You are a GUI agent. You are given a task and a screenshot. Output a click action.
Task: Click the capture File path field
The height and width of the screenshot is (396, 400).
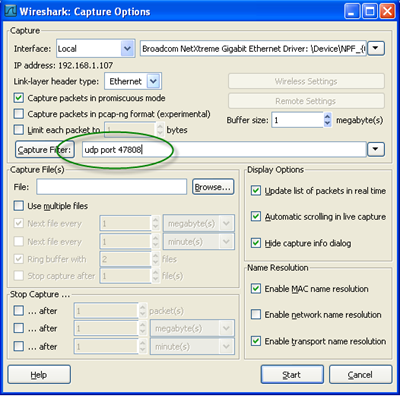[x=111, y=187]
